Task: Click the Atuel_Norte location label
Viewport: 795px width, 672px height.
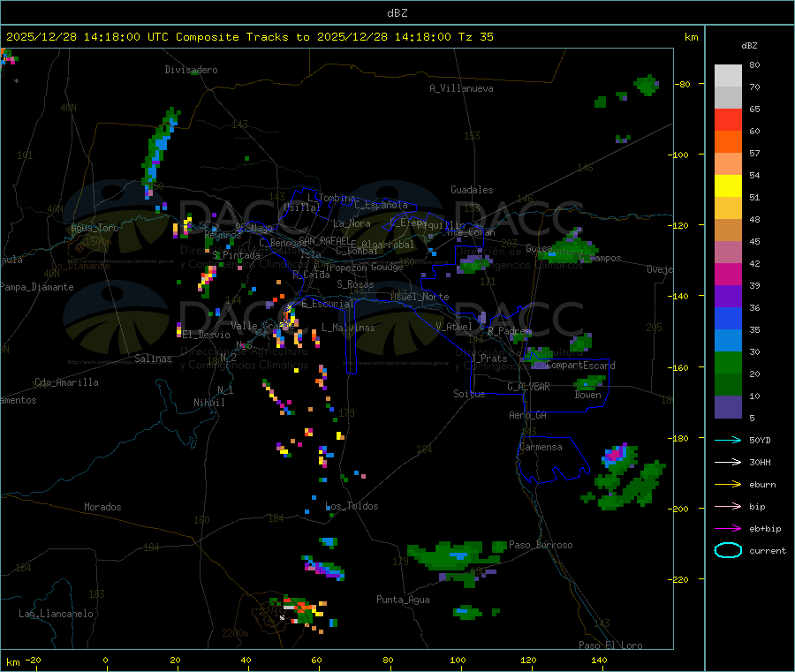Action: tap(420, 297)
